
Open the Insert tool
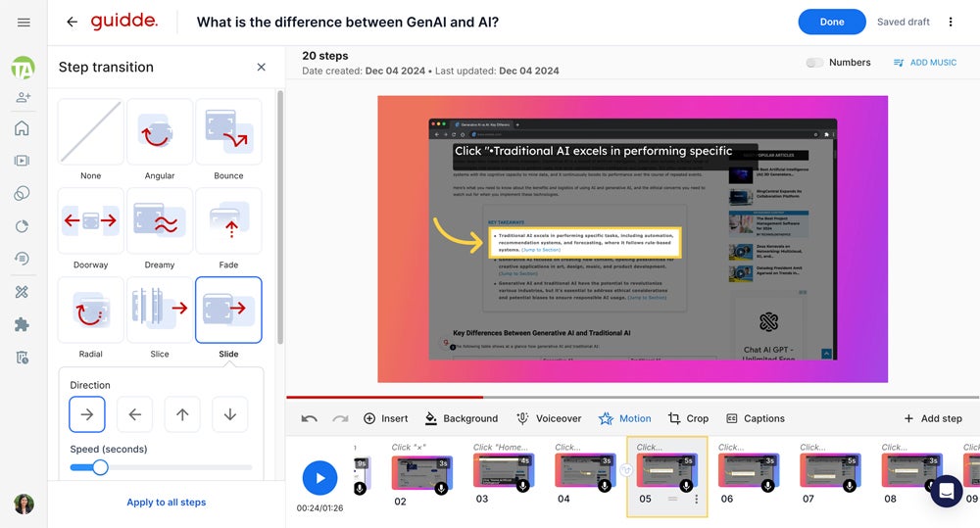coord(385,418)
